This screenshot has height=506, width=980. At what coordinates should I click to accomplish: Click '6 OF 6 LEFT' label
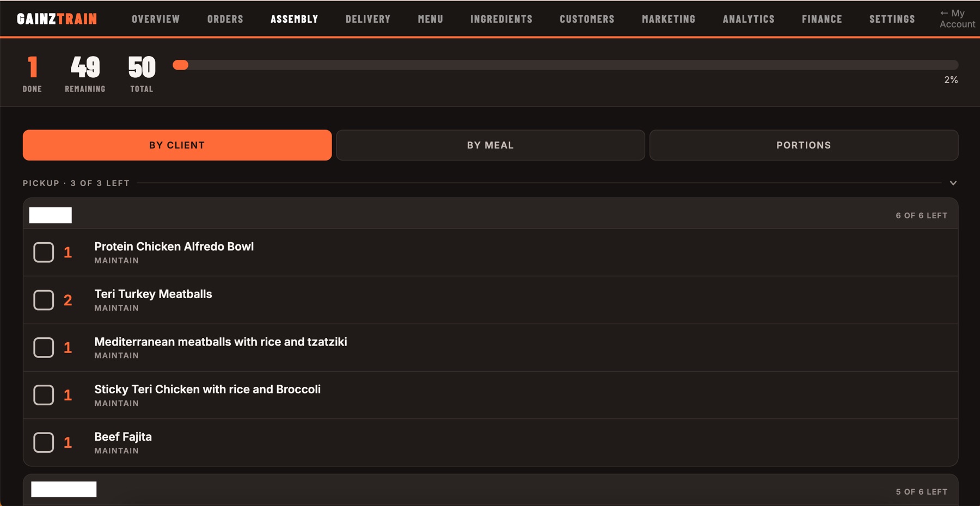coord(921,215)
